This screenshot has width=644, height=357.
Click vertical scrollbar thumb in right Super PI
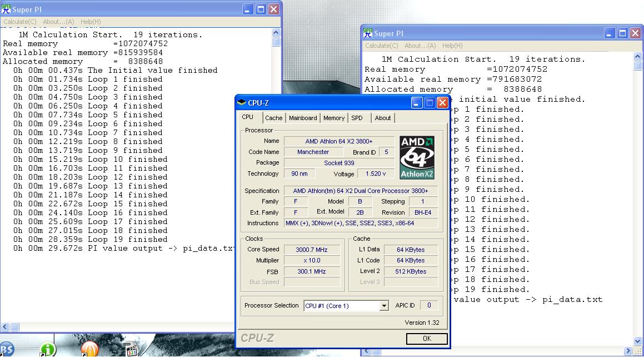coord(637,65)
